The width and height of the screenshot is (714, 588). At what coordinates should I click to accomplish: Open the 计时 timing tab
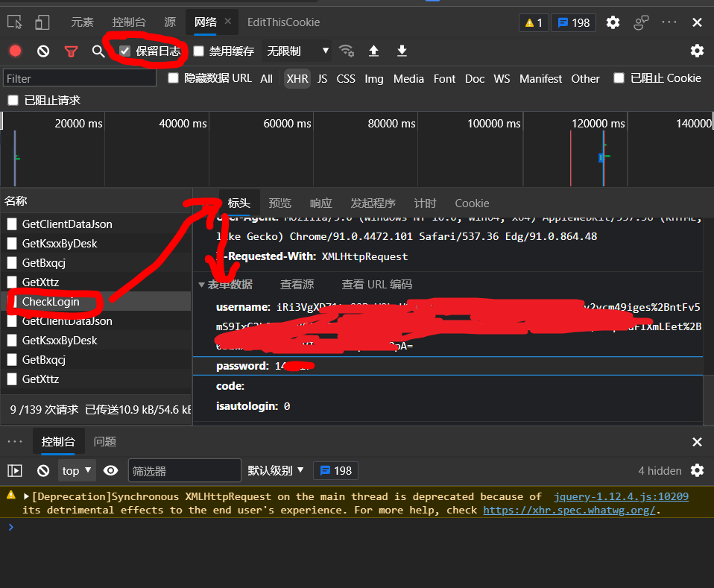[x=425, y=203]
